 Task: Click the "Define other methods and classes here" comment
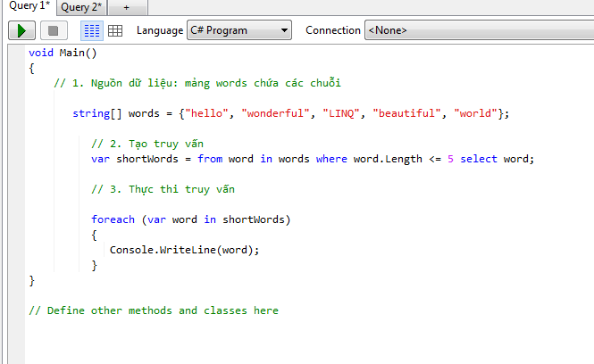(x=153, y=310)
